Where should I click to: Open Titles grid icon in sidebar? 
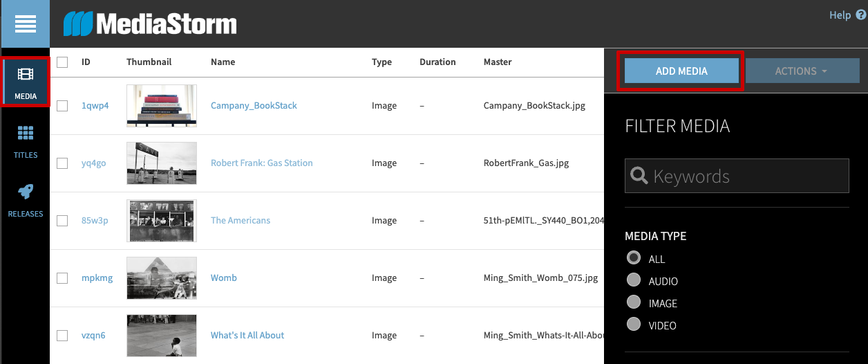pyautogui.click(x=26, y=133)
